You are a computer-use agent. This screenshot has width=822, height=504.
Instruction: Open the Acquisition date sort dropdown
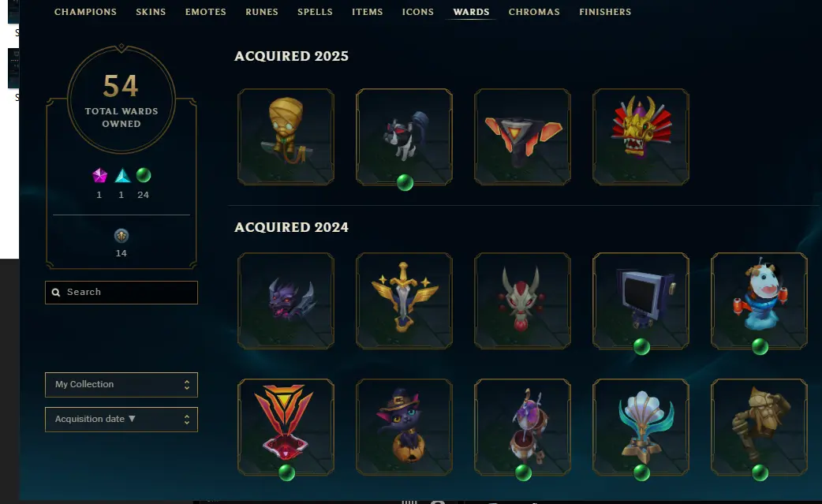pyautogui.click(x=121, y=419)
